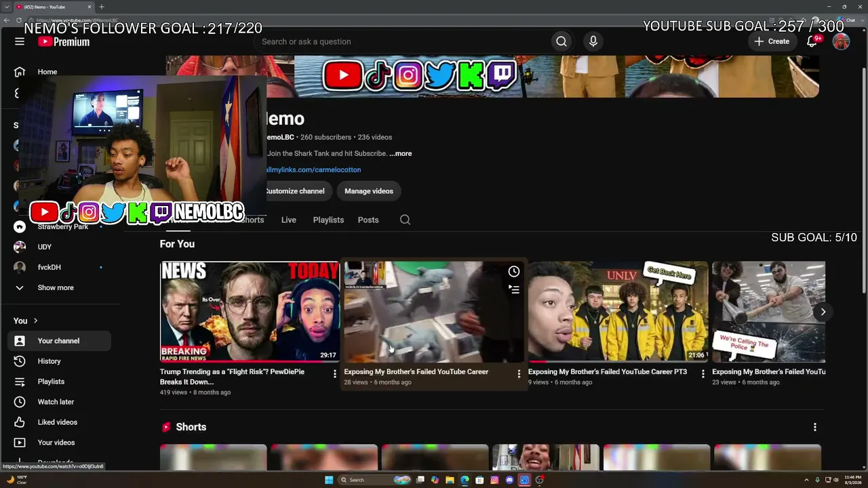
Task: Open options for Trump Trending video
Action: click(x=334, y=373)
